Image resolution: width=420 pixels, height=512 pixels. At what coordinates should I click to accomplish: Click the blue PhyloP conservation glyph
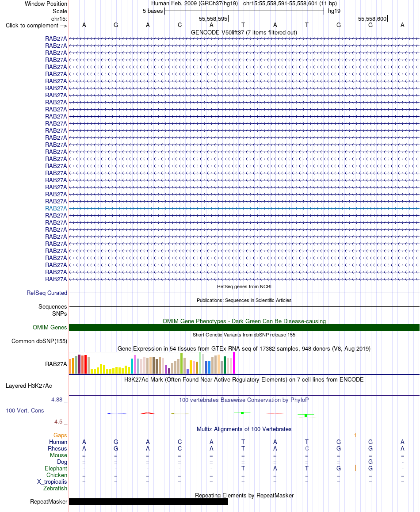click(117, 414)
